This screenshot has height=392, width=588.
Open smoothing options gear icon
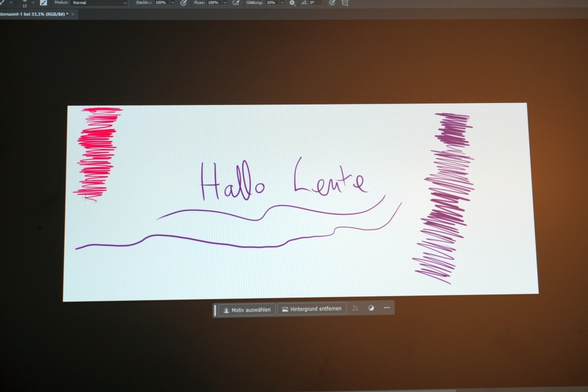point(292,3)
